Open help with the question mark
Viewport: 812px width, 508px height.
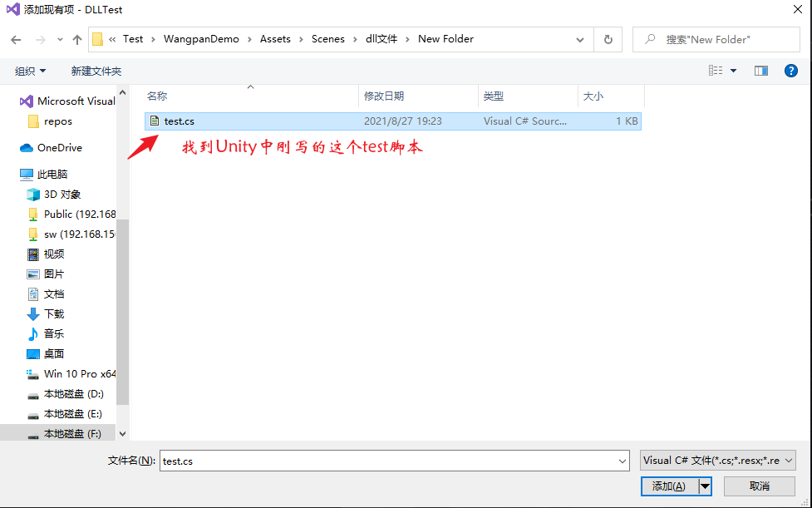pos(790,71)
